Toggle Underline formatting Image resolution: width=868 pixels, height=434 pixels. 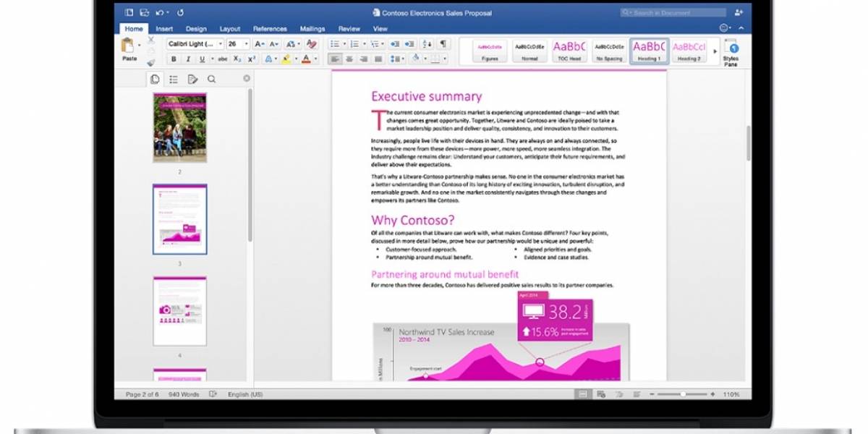tap(203, 59)
